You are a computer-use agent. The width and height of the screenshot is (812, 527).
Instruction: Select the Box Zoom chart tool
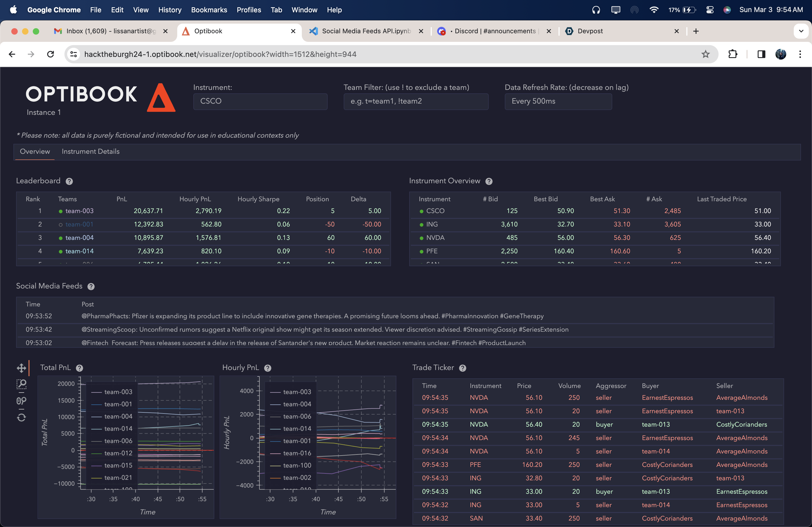(21, 385)
